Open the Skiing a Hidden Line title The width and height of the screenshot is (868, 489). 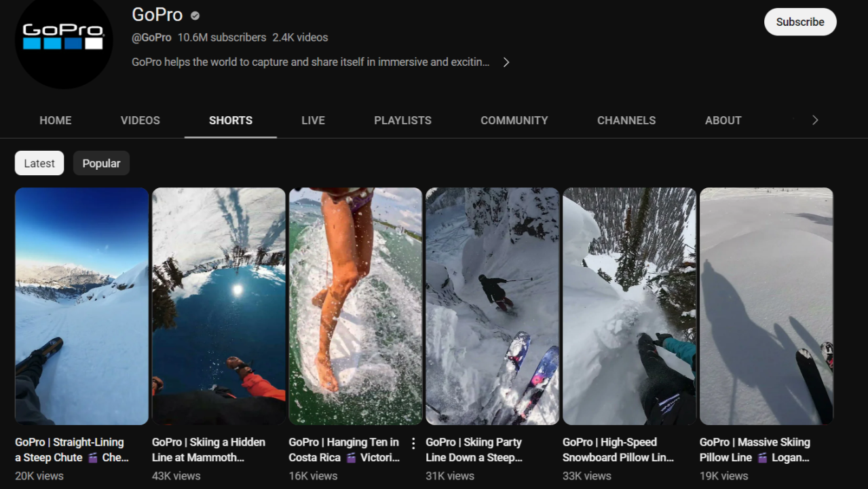click(208, 450)
